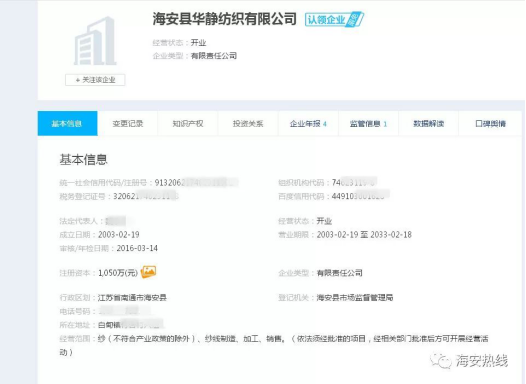
Task: Click the 认领企业 badge next to company name
Action: coord(334,19)
